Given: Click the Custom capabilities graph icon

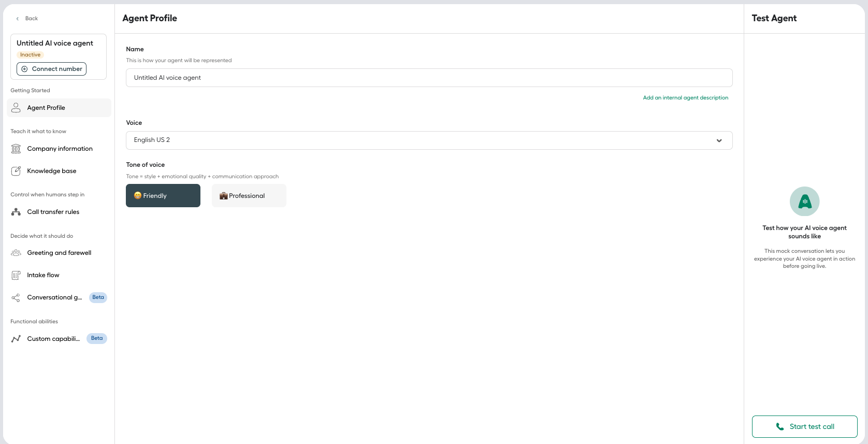Looking at the screenshot, I should [x=16, y=339].
